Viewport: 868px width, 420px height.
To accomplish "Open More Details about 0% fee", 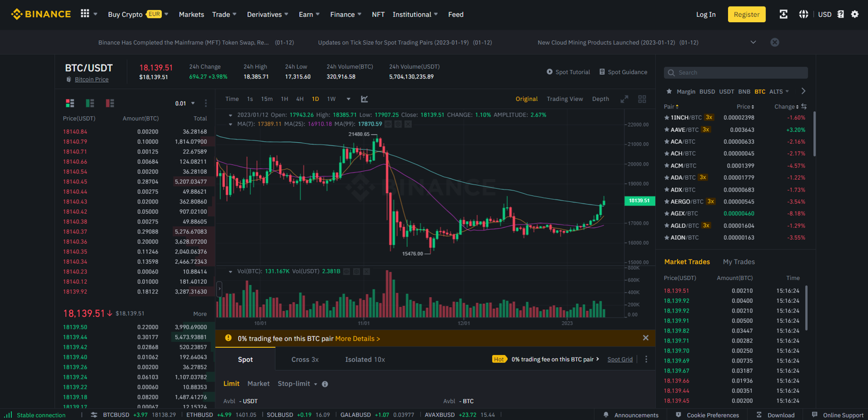I will click(358, 338).
